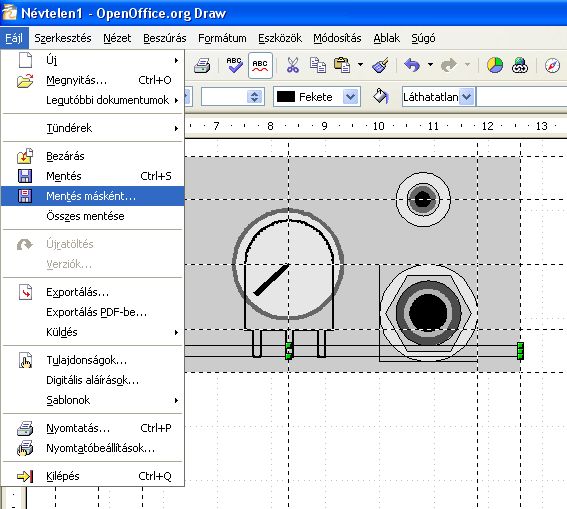Open the Paste dropdown arrow
This screenshot has width=567, height=509.
[360, 65]
